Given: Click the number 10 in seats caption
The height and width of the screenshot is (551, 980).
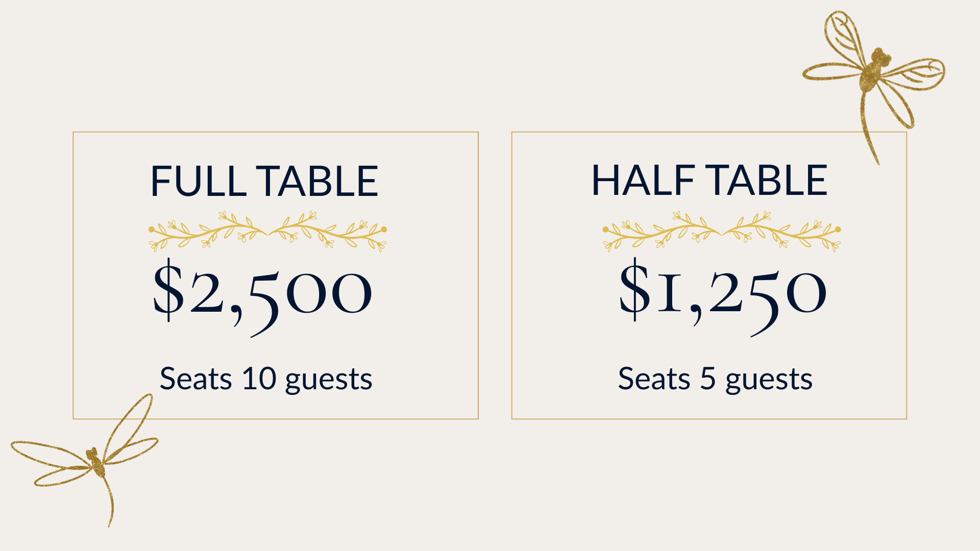Looking at the screenshot, I should tap(259, 378).
